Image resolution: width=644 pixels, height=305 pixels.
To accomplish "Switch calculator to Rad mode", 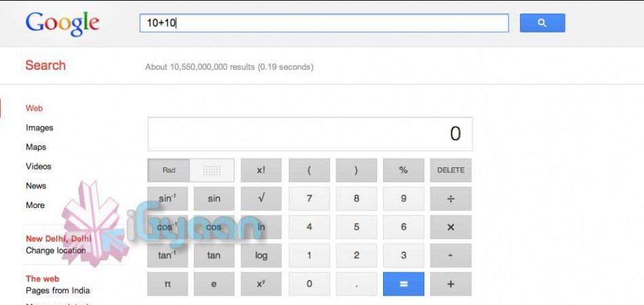I will [169, 170].
